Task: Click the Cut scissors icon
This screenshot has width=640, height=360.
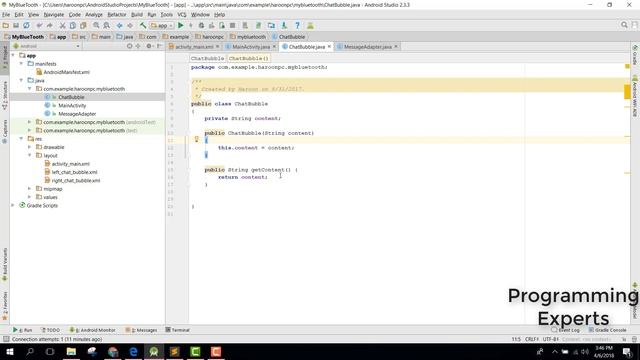Action: pyautogui.click(x=62, y=25)
